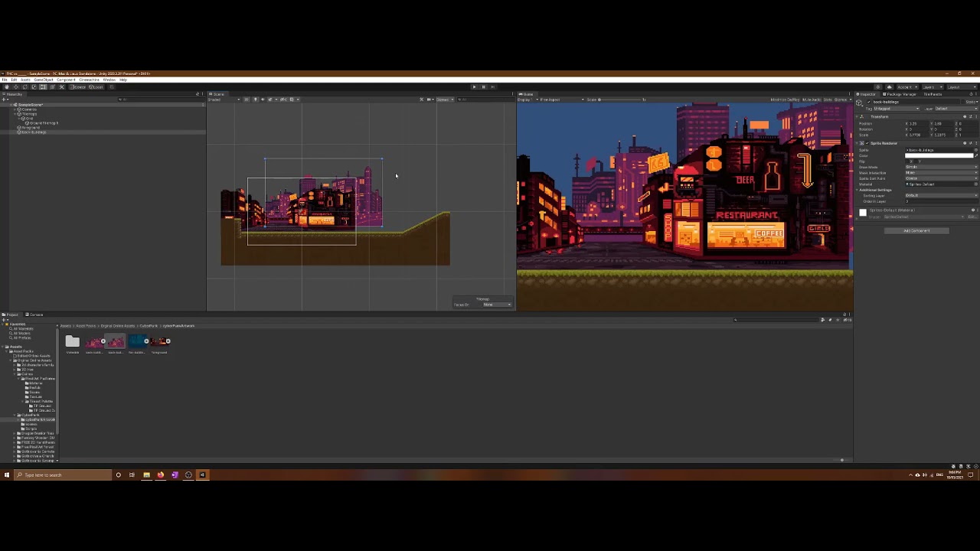Select back-buildings in Hierarchy
This screenshot has width=980, height=551.
(34, 132)
